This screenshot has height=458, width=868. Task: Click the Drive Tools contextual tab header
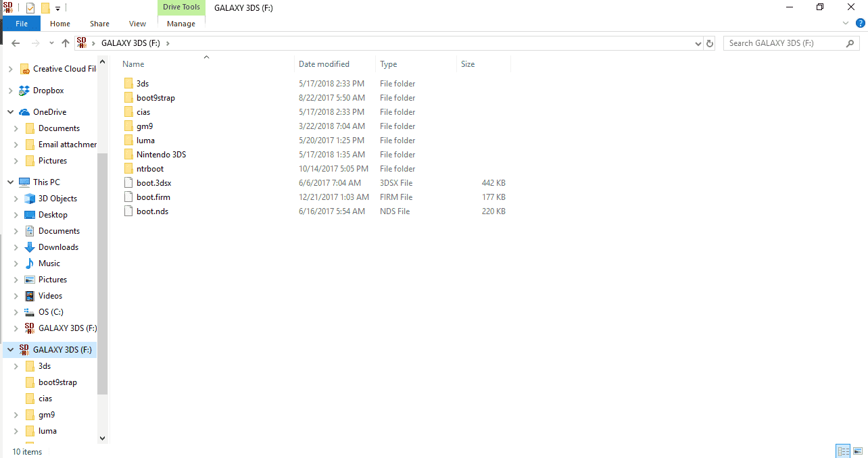[181, 7]
